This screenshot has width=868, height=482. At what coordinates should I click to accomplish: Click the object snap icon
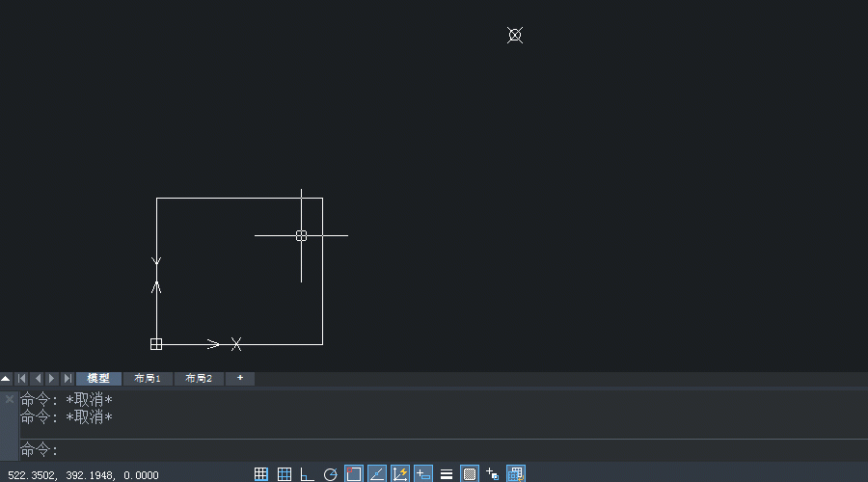click(354, 473)
